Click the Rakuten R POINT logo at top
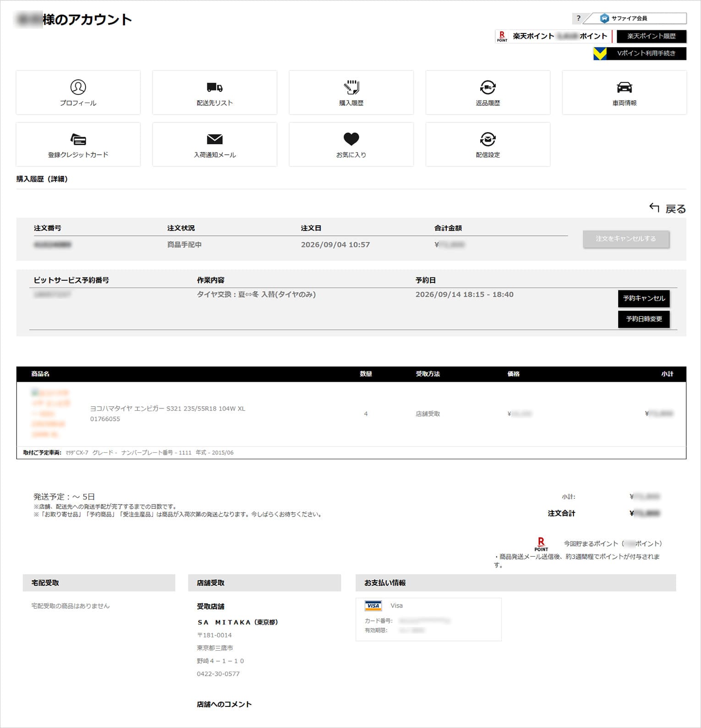Image resolution: width=701 pixels, height=728 pixels. pos(502,36)
